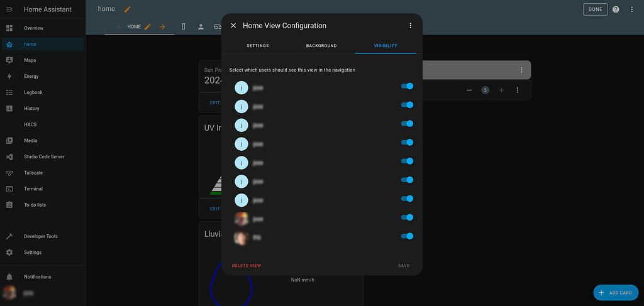This screenshot has width=644, height=306.
Task: Click EDIT under the UV index card
Action: point(215,209)
